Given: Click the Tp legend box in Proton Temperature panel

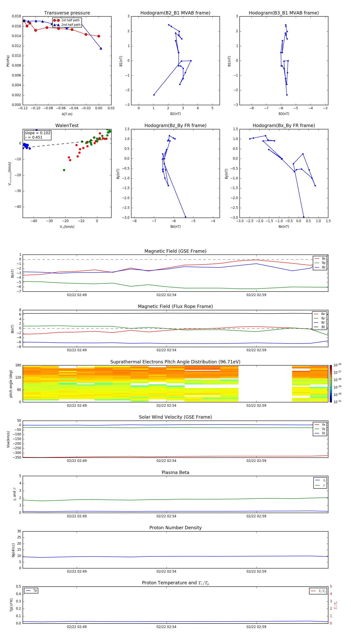Looking at the screenshot, I should coord(31,591).
